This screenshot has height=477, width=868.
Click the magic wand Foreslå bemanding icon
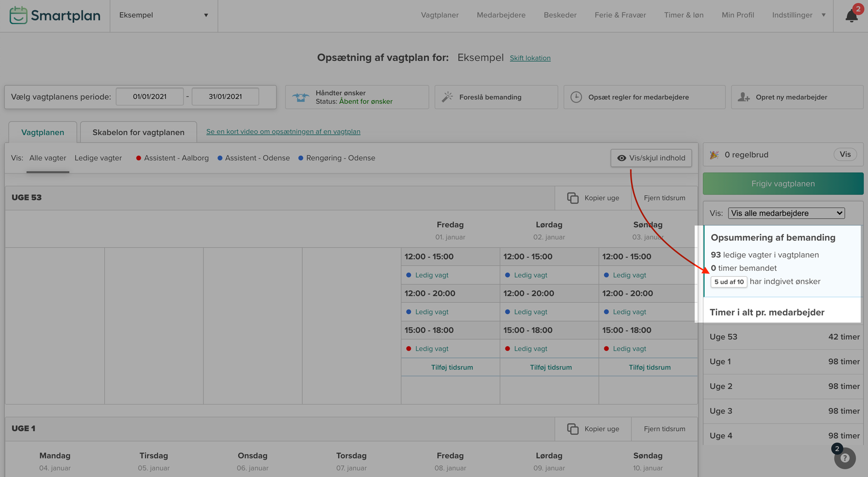pos(447,97)
